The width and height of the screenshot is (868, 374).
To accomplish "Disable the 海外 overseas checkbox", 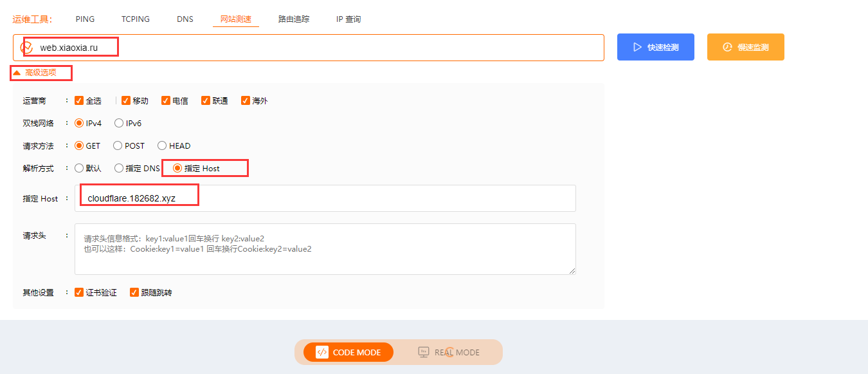I will (x=246, y=100).
